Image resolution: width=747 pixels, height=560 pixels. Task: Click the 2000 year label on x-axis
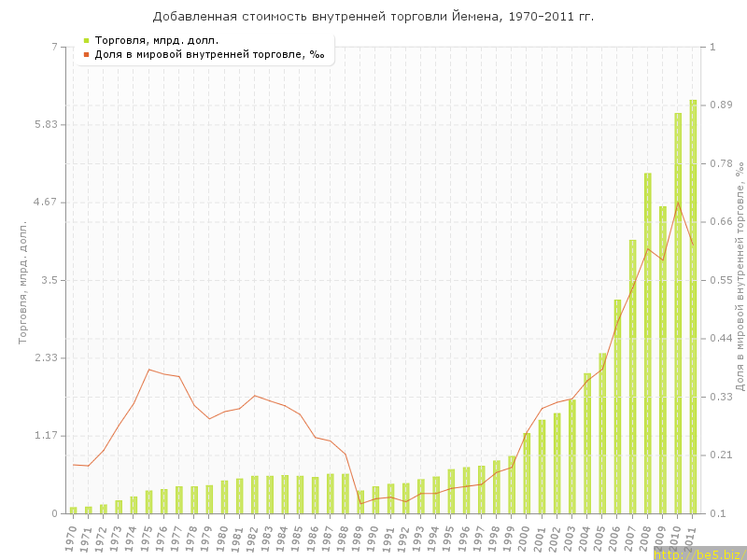pos(525,536)
